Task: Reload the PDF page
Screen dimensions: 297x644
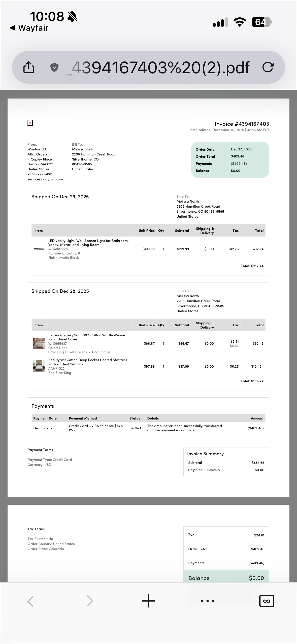Action: pos(268,67)
